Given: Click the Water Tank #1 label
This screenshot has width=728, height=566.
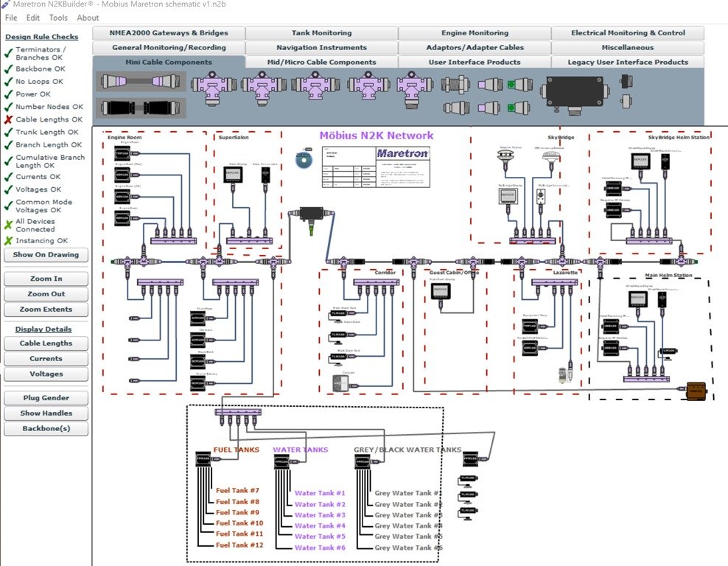Looking at the screenshot, I should [320, 493].
